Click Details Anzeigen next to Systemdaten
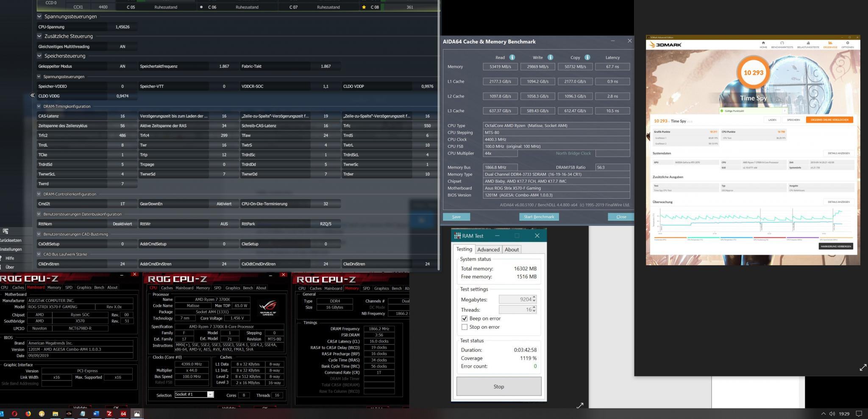This screenshot has width=868, height=419. (x=839, y=153)
